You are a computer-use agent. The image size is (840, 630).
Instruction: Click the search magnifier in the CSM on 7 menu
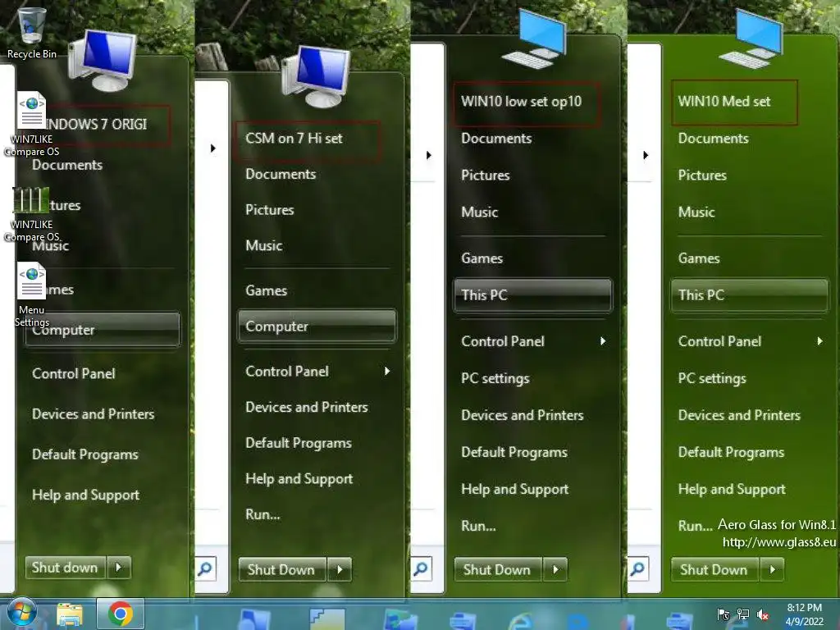click(x=206, y=569)
